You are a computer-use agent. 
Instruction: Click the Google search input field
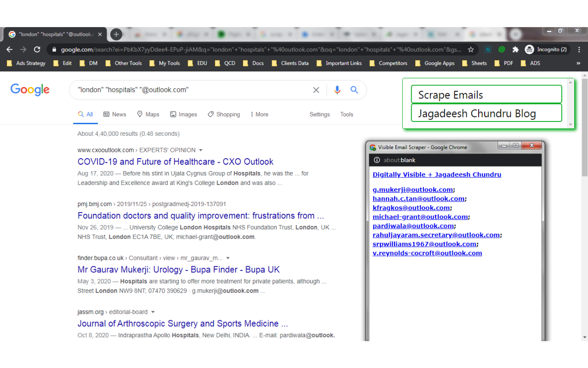192,90
